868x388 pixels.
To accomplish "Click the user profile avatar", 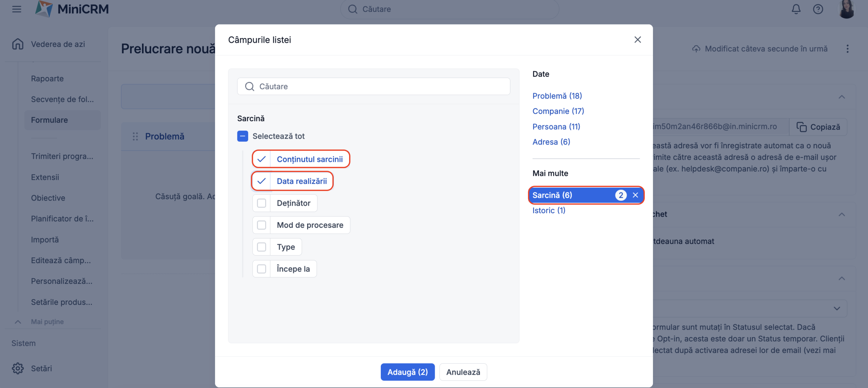I will tap(847, 9).
